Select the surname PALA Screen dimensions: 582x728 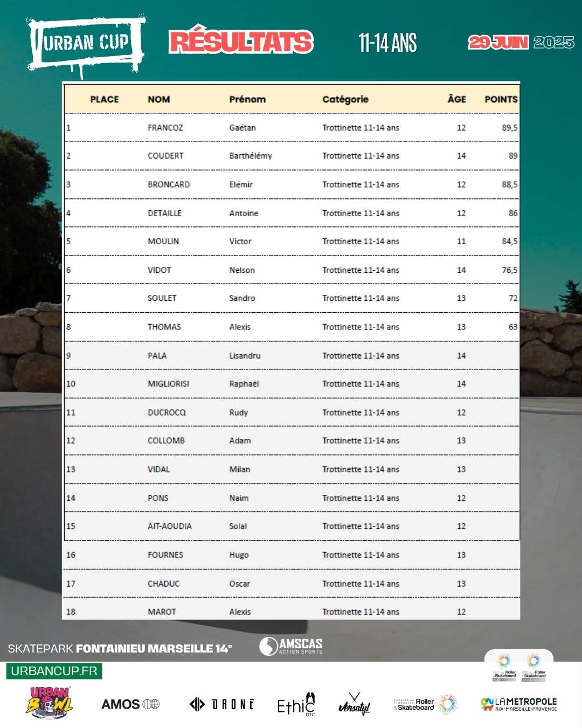point(157,356)
